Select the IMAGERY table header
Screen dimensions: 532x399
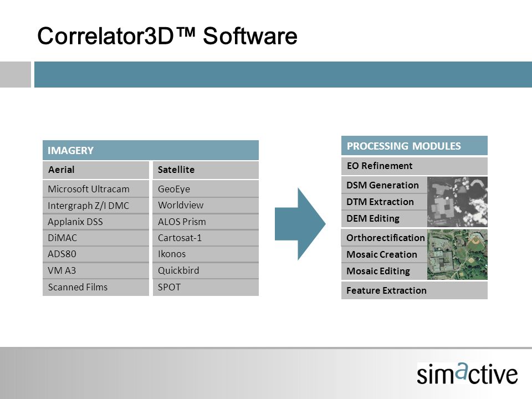(151, 150)
